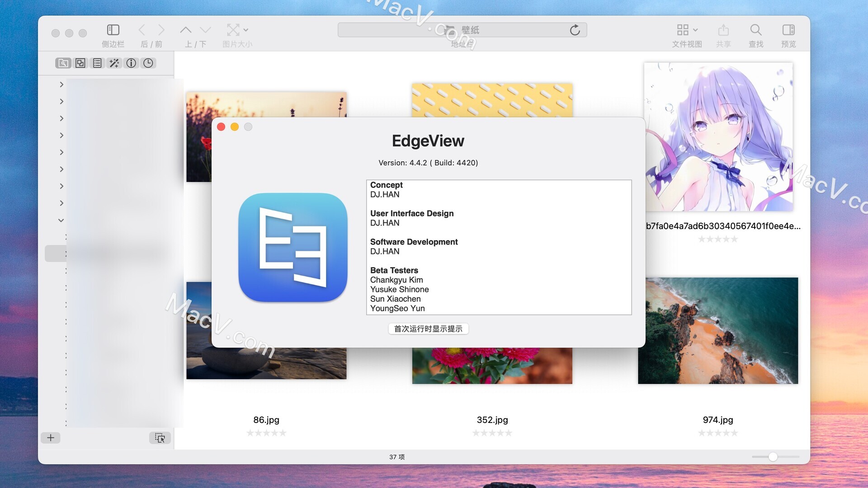Screen dimensions: 868x488
Task: Go forward with the right arrow (前)
Action: coord(161,30)
